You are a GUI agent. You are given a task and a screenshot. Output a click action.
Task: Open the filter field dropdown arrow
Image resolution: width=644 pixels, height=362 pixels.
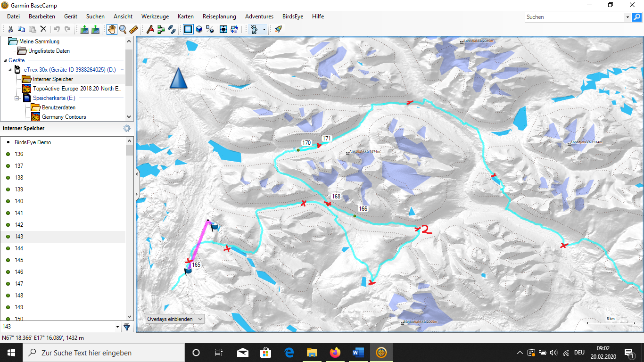click(x=117, y=327)
